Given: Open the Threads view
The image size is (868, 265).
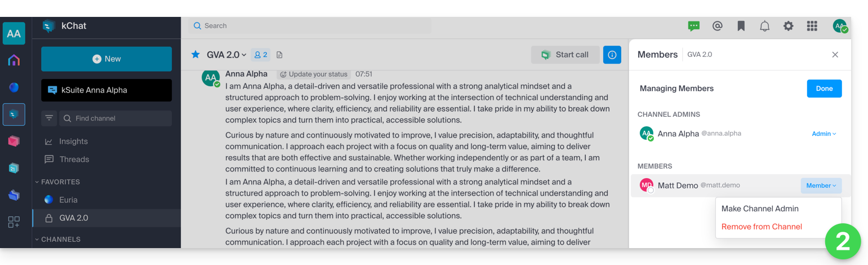Looking at the screenshot, I should coord(74,160).
